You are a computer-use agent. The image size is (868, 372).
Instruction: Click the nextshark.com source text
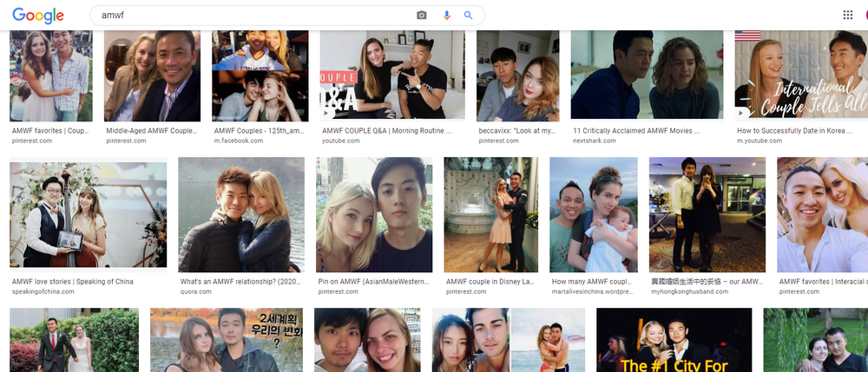tap(594, 141)
